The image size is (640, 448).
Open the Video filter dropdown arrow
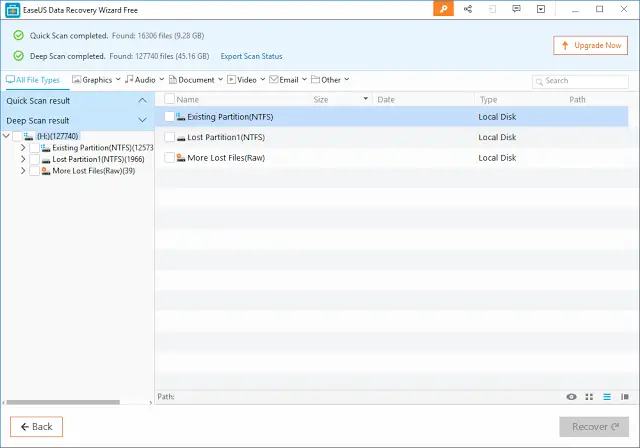coord(263,79)
